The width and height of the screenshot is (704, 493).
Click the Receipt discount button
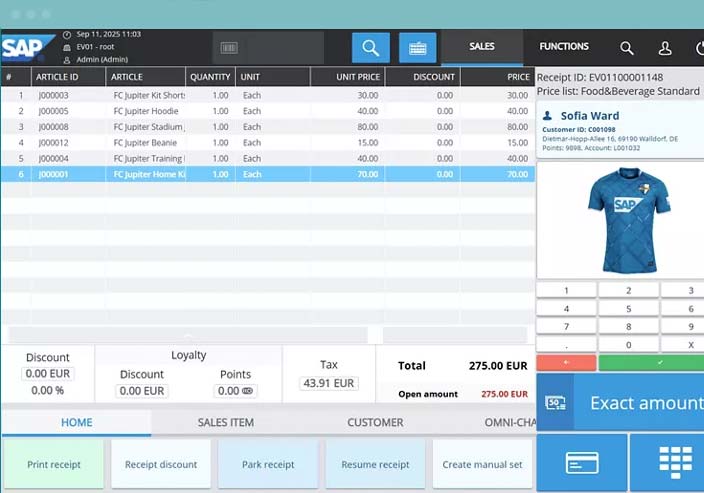[161, 464]
